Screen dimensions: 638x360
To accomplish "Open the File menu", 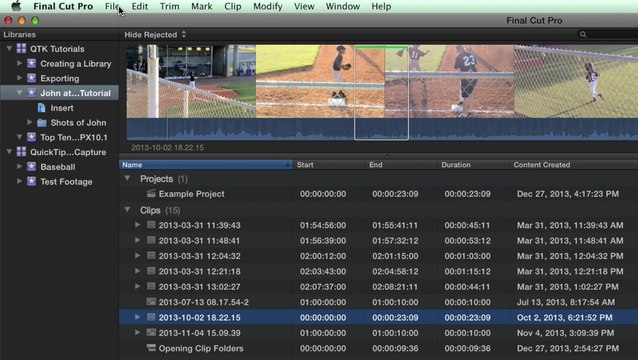I will [x=112, y=6].
